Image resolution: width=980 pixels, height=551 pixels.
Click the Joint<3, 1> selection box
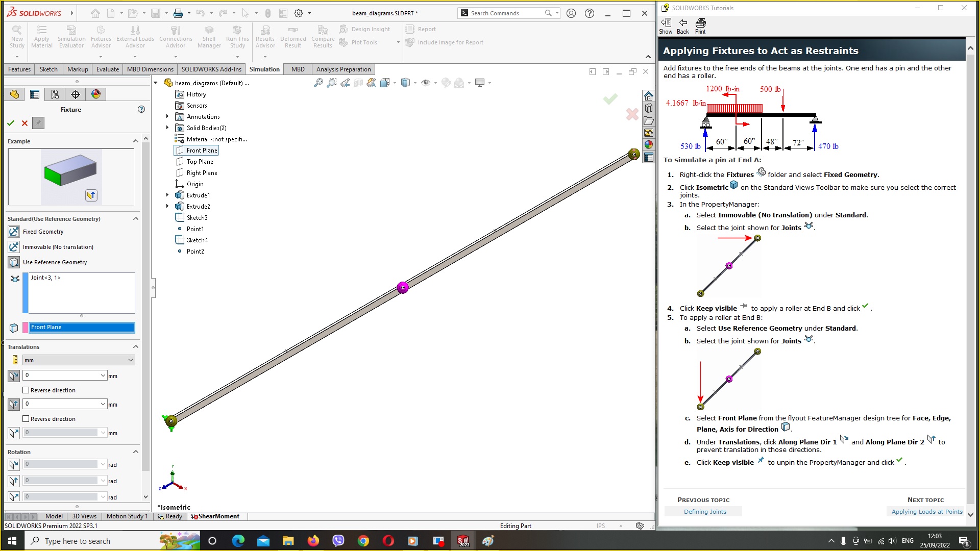point(82,293)
